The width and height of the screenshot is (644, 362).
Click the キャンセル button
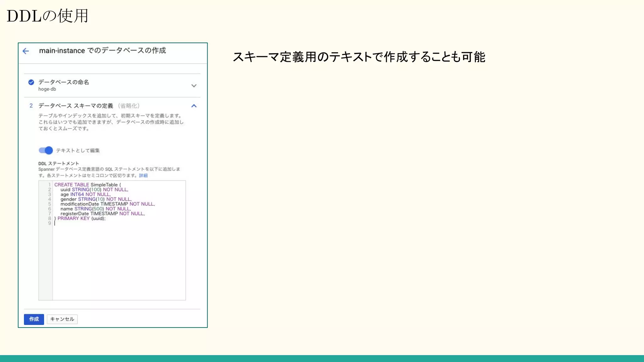pos(62,319)
